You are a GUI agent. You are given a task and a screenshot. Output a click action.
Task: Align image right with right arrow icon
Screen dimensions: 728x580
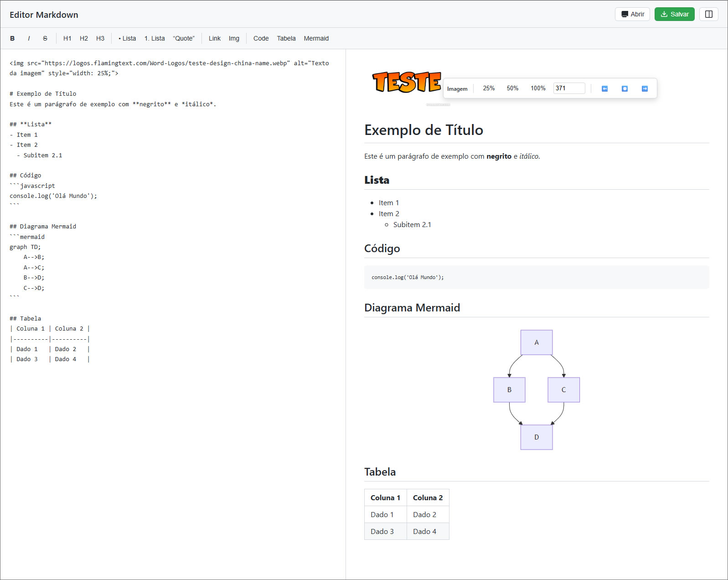pos(645,88)
